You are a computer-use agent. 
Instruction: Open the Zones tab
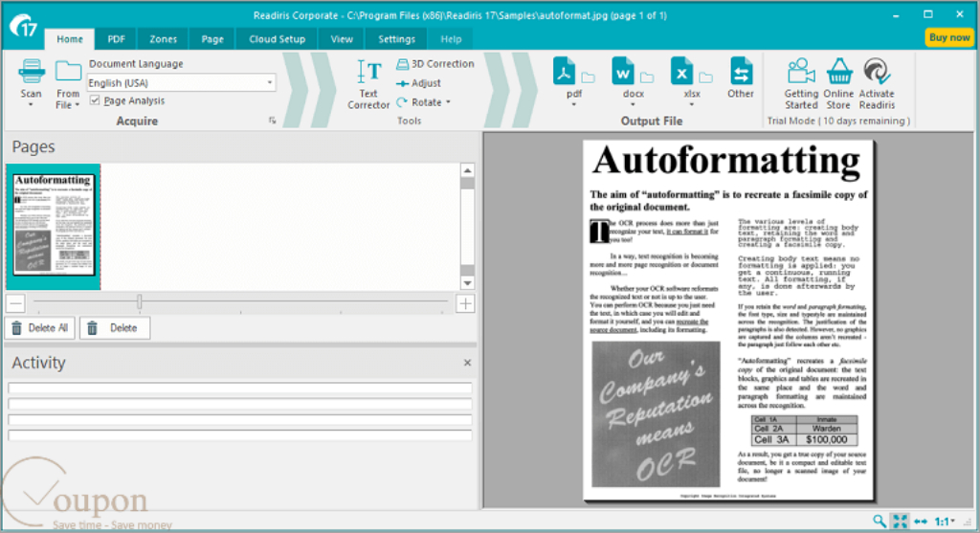click(163, 38)
